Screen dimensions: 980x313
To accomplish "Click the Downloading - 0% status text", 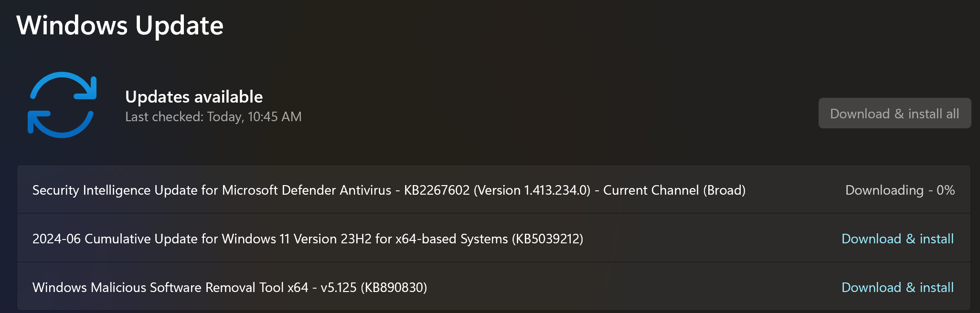I will pos(900,190).
